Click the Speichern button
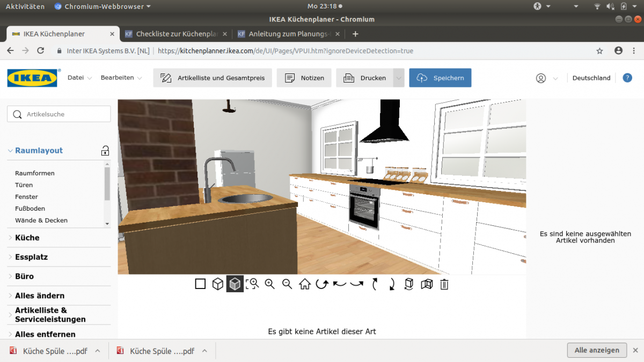Viewport: 644px width, 362px height. pyautogui.click(x=440, y=78)
